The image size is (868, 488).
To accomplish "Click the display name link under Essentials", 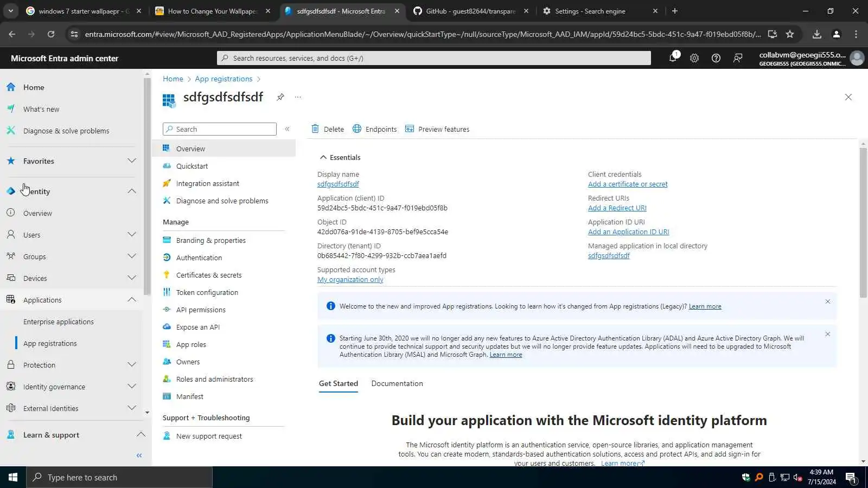I will 338,184.
